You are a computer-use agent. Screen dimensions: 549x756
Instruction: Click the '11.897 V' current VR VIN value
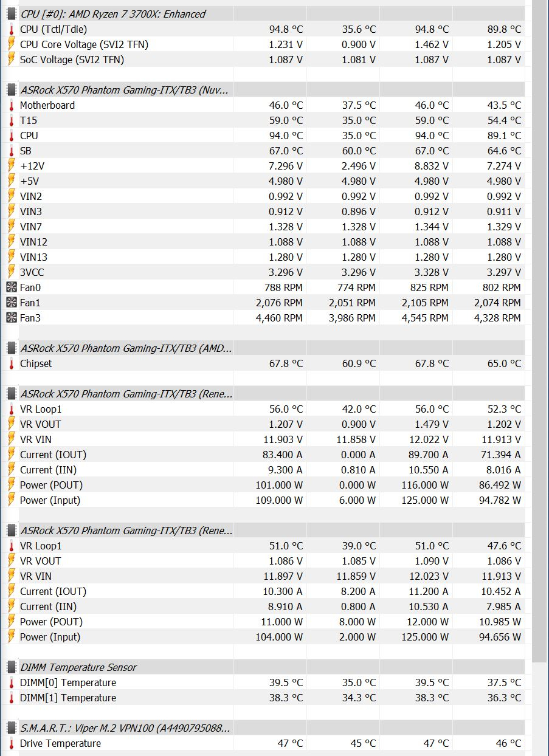coord(283,576)
